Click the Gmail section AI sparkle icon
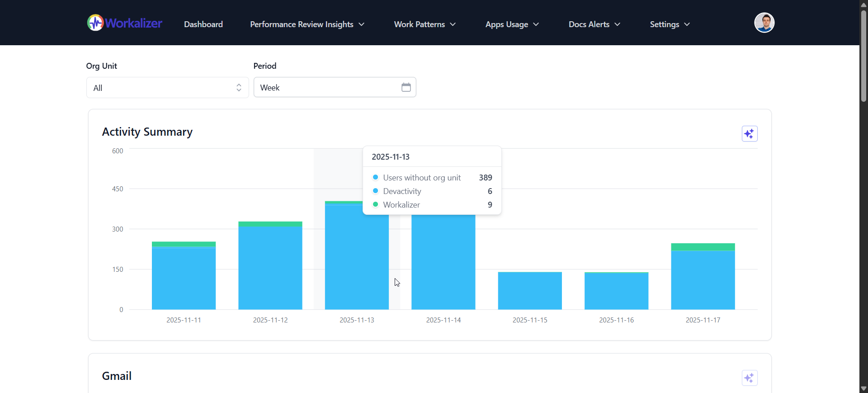The width and height of the screenshot is (868, 393). tap(749, 378)
